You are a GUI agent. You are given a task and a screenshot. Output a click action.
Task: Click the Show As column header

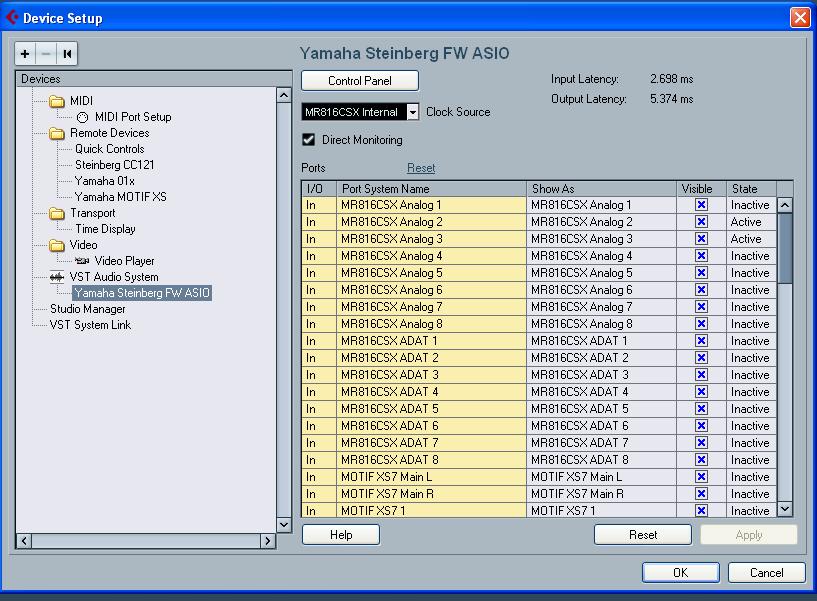601,189
